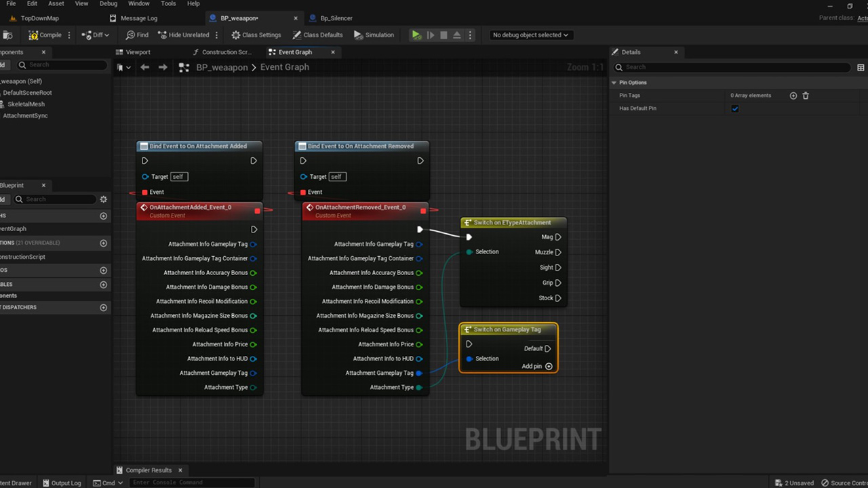Collapse the Pin Options section

point(614,83)
